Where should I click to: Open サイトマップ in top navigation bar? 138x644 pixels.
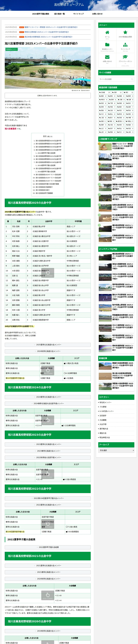click(78, 14)
